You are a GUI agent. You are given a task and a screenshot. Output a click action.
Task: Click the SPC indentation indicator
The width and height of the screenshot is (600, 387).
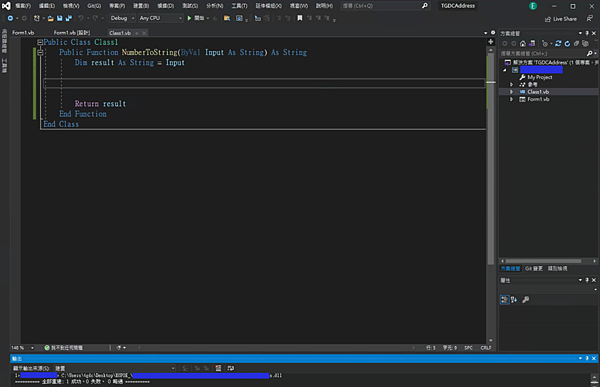[x=468, y=348]
